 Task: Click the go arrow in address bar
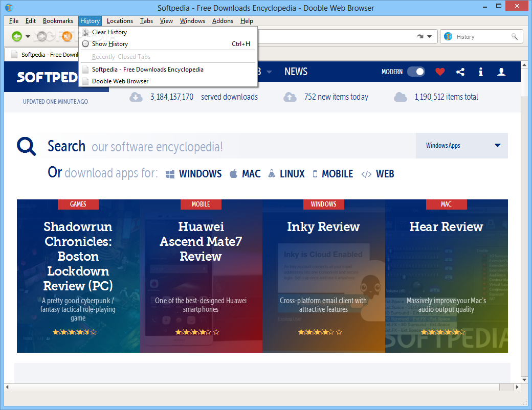(420, 36)
